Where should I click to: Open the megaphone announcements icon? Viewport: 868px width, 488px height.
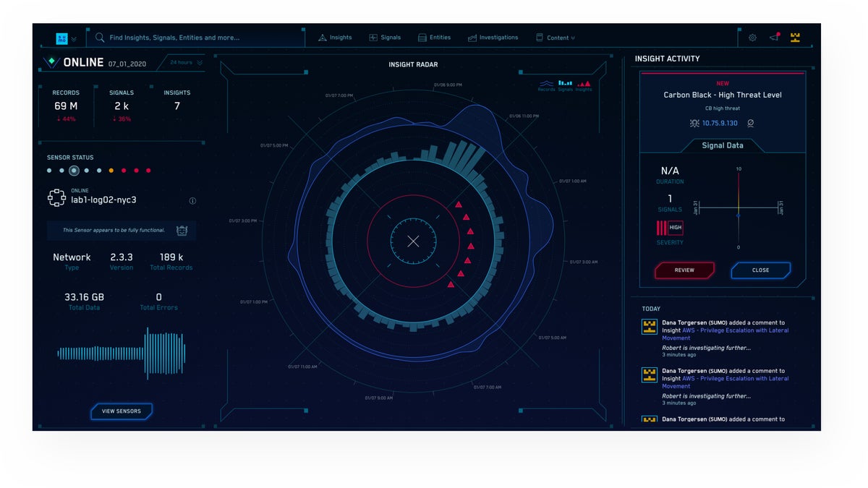pos(775,37)
